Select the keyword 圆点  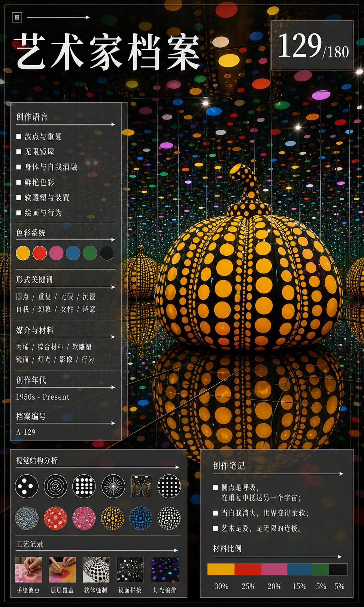(22, 297)
